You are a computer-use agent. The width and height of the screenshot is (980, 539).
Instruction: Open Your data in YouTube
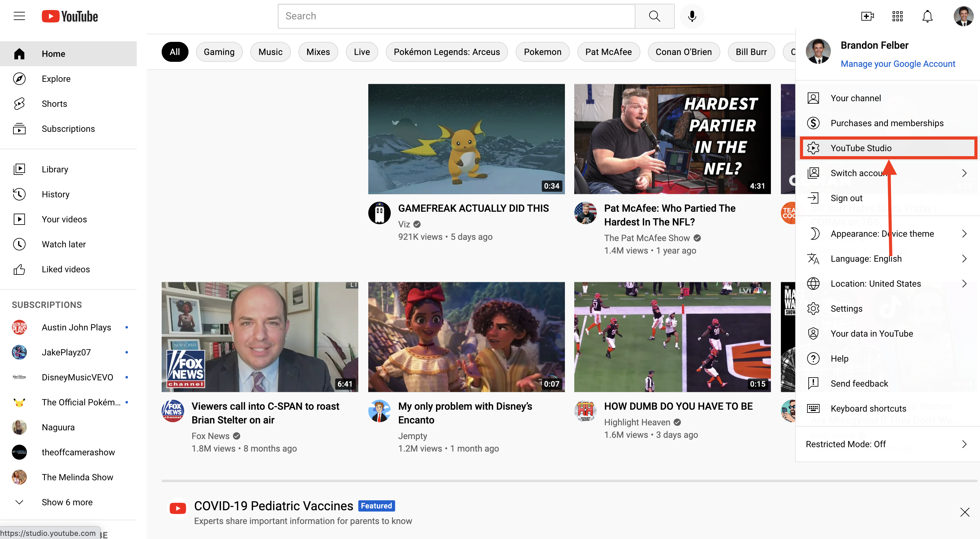click(888, 334)
